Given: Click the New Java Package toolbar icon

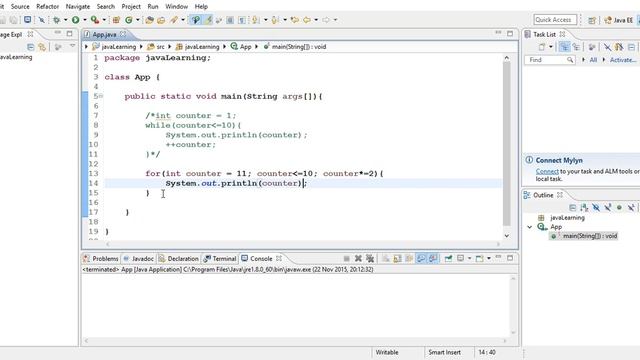Looking at the screenshot, I should pos(116,20).
